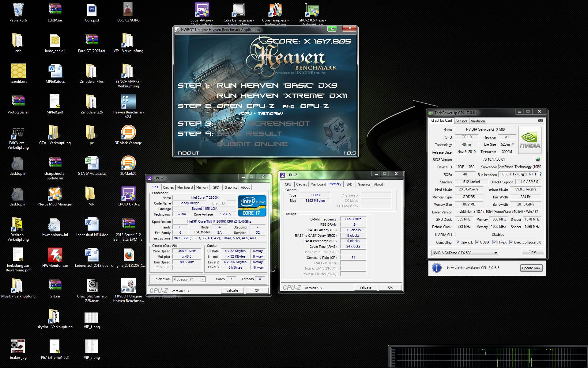The image size is (588, 368).
Task: Select the Firefox unigine_20121208 html icon
Action: tap(128, 255)
